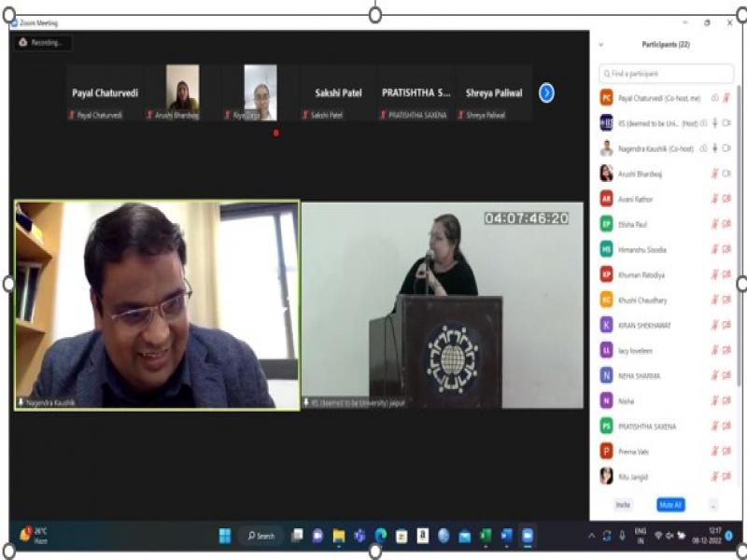Expand hidden system tray icons
This screenshot has height=560, width=747.
(x=591, y=536)
